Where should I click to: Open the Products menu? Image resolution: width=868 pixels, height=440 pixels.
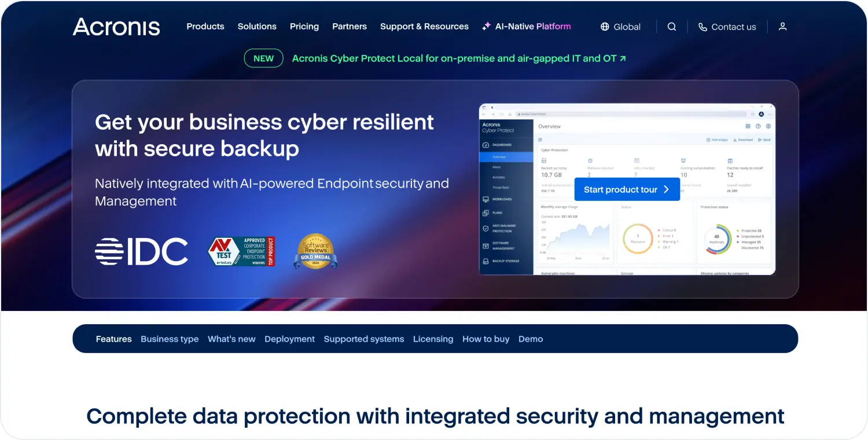point(205,27)
